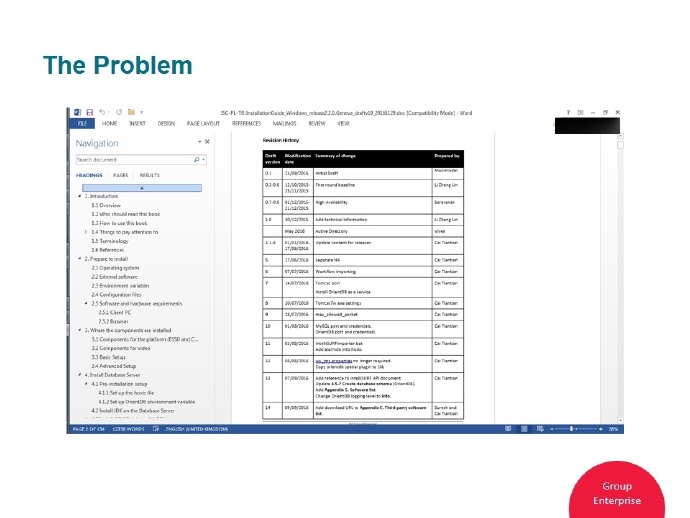Open Word Help question mark icon

coord(566,113)
